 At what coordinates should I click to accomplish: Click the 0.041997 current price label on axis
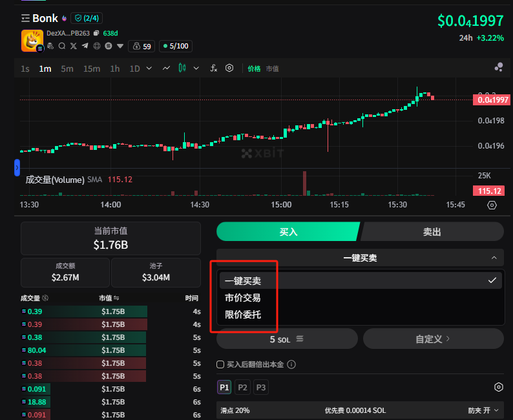(x=492, y=100)
